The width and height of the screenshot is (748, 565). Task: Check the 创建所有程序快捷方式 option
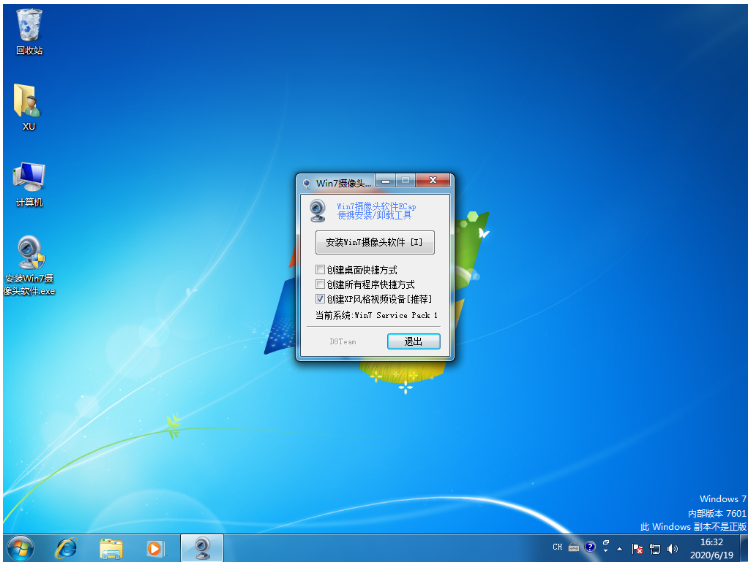pos(320,284)
